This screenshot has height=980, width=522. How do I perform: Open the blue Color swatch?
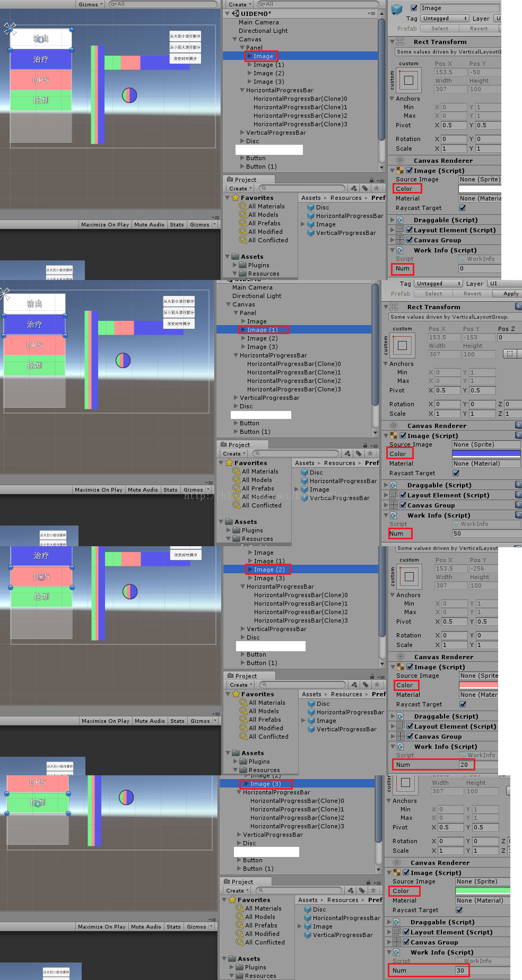click(x=486, y=454)
